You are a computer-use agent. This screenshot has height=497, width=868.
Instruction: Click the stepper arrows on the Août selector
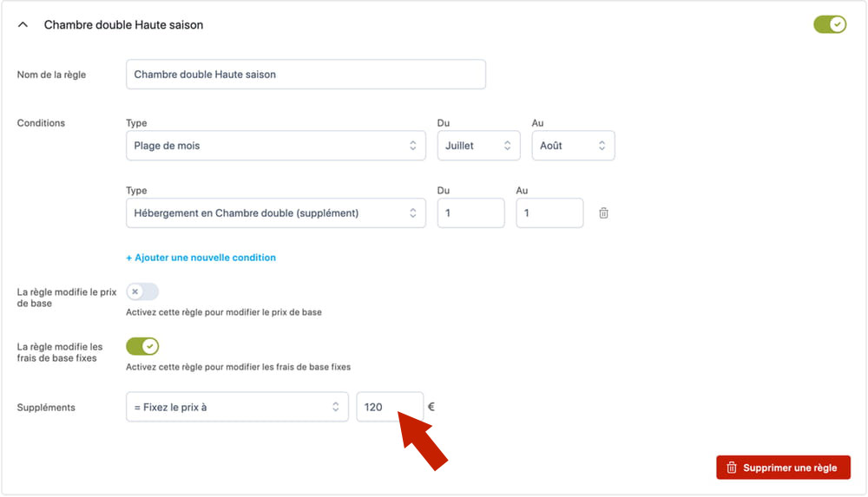coord(602,146)
